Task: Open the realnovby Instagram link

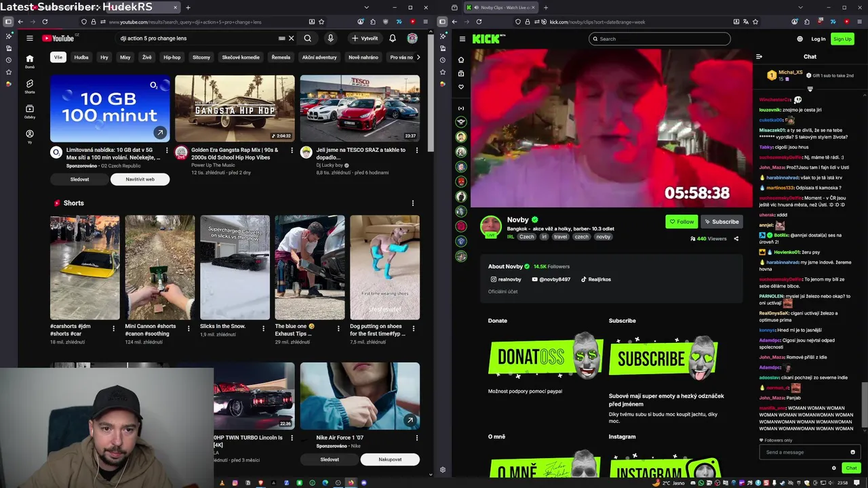Action: (x=506, y=279)
